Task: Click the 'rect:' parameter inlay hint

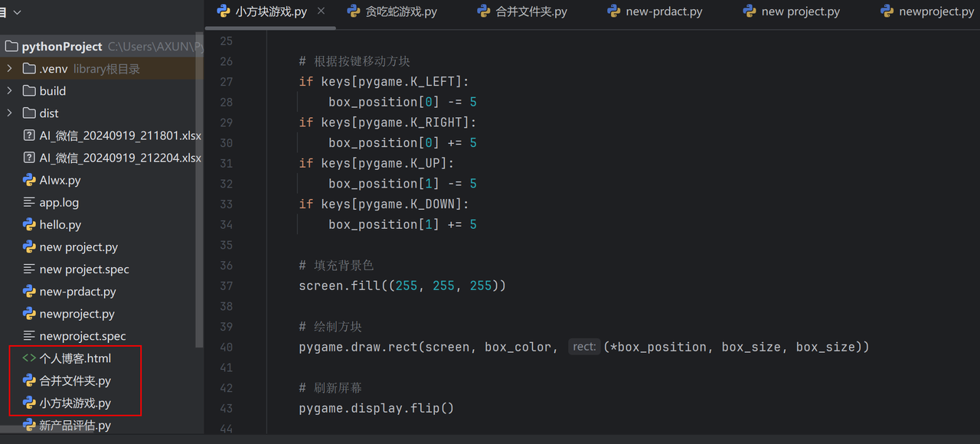Action: (584, 347)
